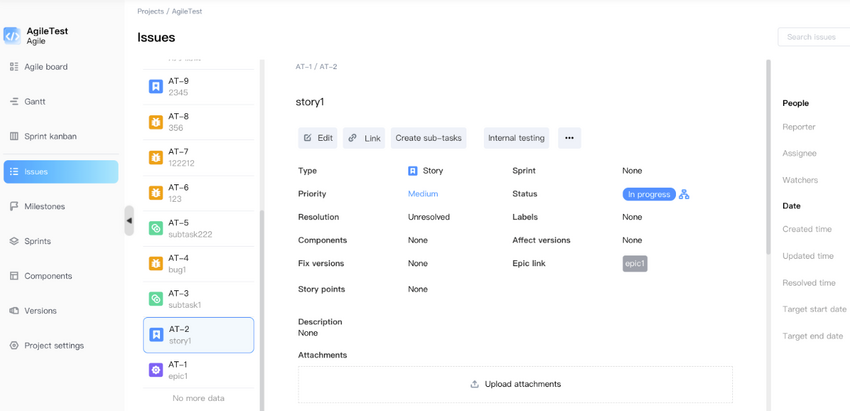Click the Edit button
Screen dimensions: 850x411
(318, 138)
